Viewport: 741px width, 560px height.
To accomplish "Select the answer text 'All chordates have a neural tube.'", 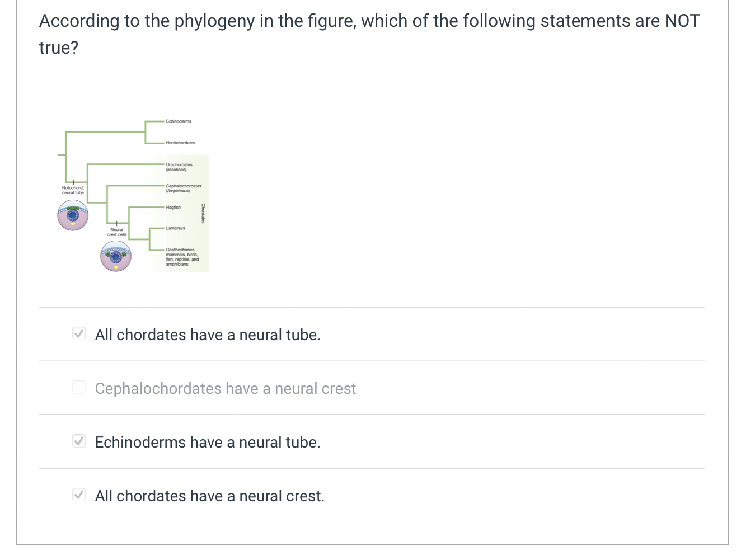I will coord(208,335).
